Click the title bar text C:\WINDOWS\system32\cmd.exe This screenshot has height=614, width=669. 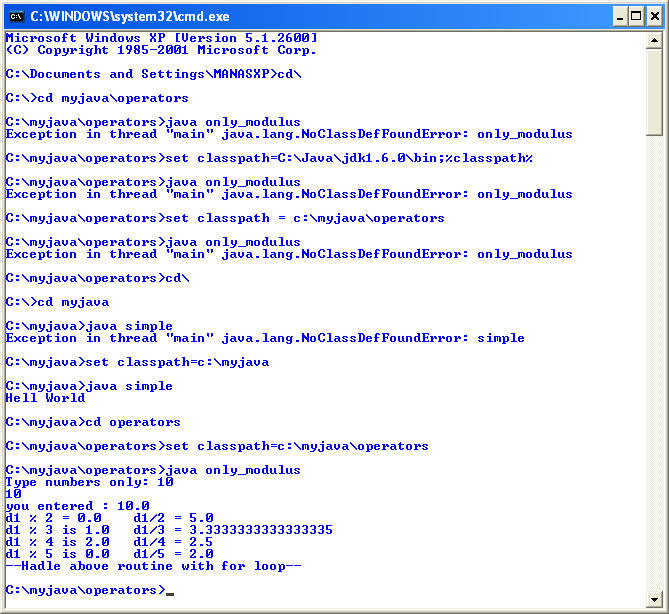pos(130,16)
